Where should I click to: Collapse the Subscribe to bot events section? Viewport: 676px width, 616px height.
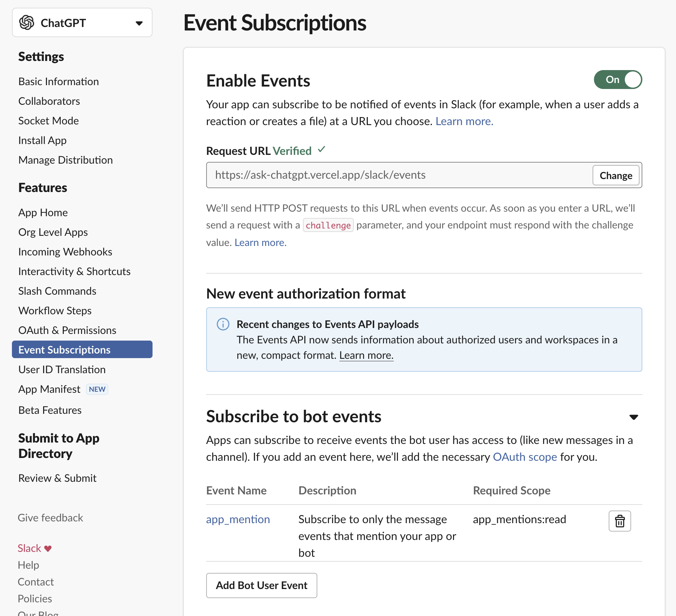[x=634, y=417]
